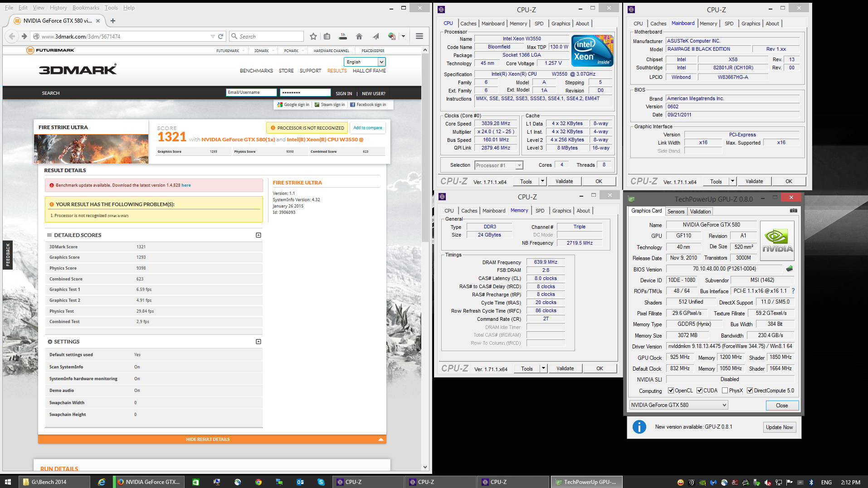
Task: Collapse the Settings section
Action: 258,342
